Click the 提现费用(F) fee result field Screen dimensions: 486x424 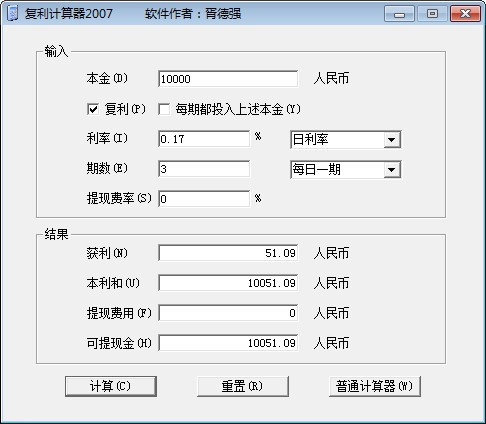point(228,313)
